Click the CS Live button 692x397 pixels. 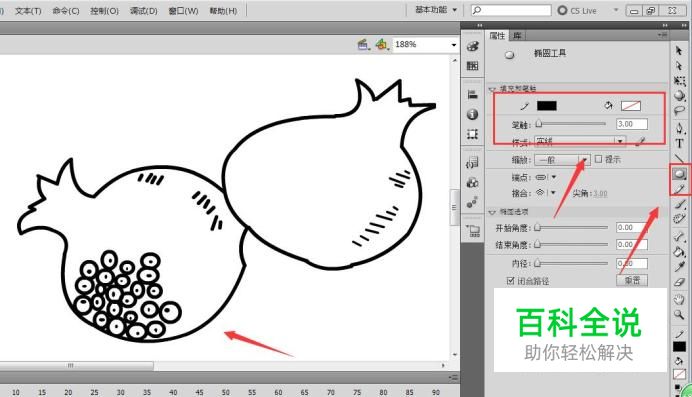pos(577,10)
